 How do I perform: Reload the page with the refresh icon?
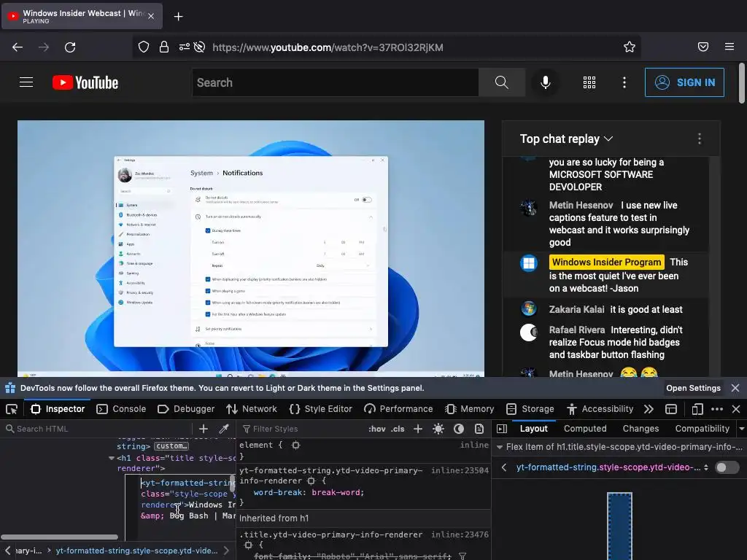click(70, 47)
